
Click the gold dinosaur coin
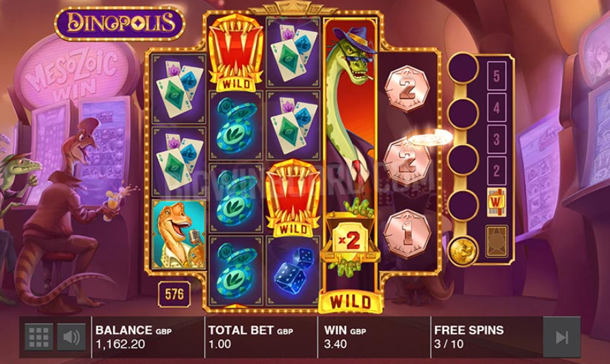(463, 251)
